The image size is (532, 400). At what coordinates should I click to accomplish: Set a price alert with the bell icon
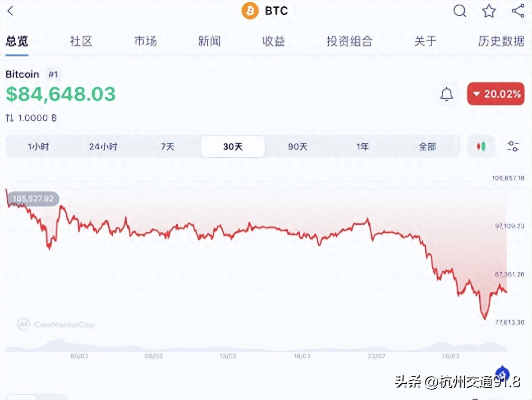point(447,94)
